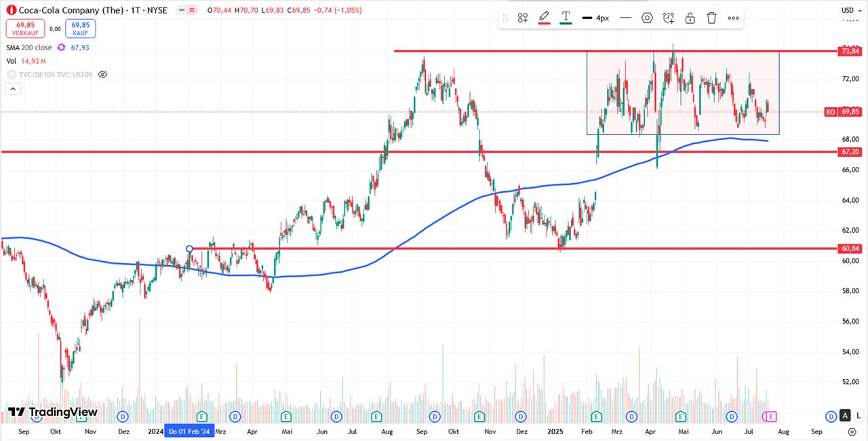Collapse the indicator legend with chevron
868x441 pixels.
point(12,88)
